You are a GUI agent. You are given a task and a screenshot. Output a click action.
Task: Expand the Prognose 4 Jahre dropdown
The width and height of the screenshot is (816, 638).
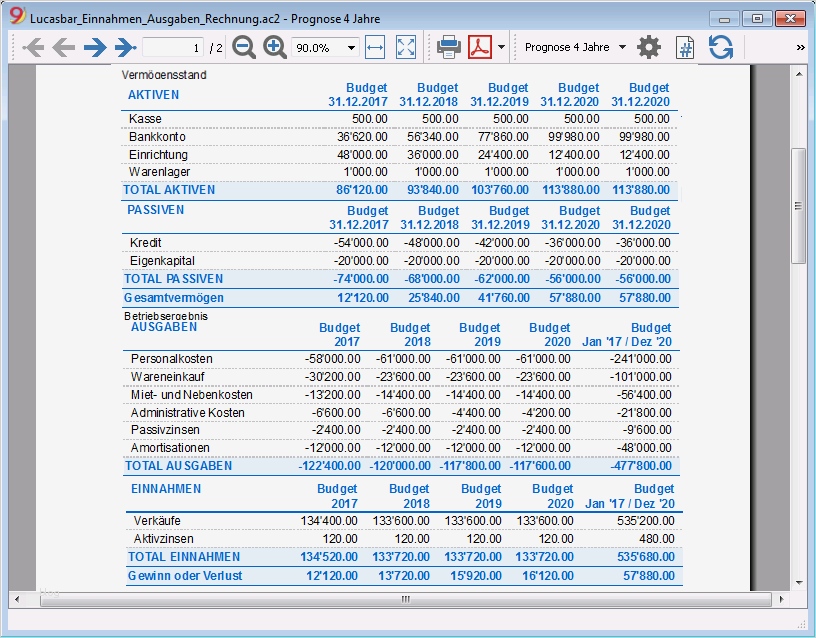622,47
